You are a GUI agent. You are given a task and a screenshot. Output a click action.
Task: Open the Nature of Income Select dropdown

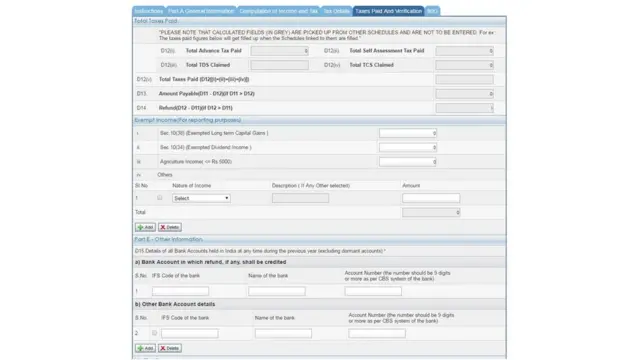[201, 198]
